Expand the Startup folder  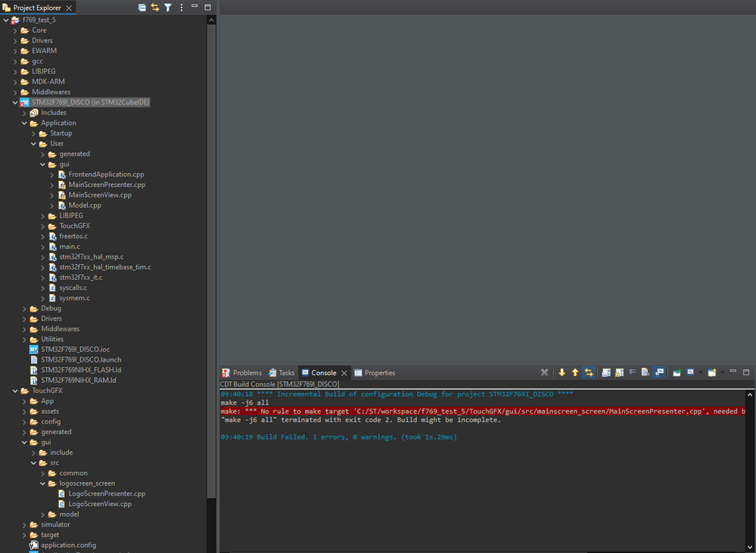click(x=34, y=133)
